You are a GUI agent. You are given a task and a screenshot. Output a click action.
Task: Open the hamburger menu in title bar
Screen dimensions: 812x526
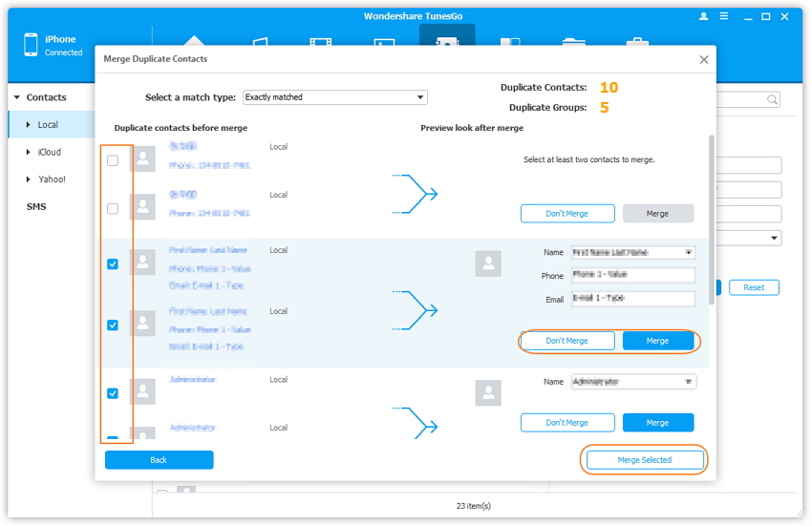724,16
